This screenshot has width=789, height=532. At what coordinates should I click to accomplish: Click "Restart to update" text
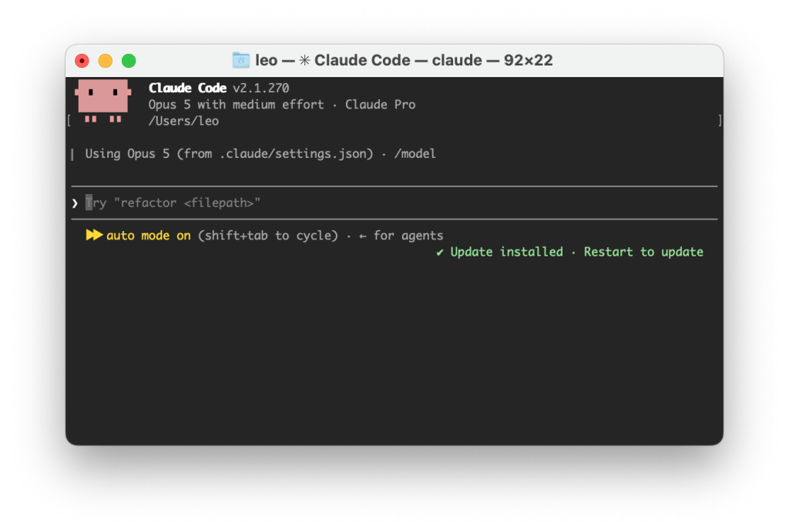643,252
